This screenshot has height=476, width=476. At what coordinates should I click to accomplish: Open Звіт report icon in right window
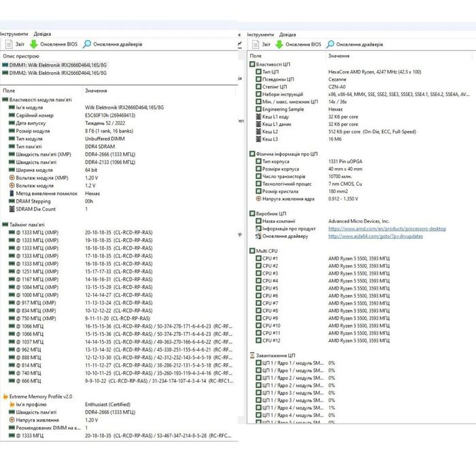[x=255, y=44]
